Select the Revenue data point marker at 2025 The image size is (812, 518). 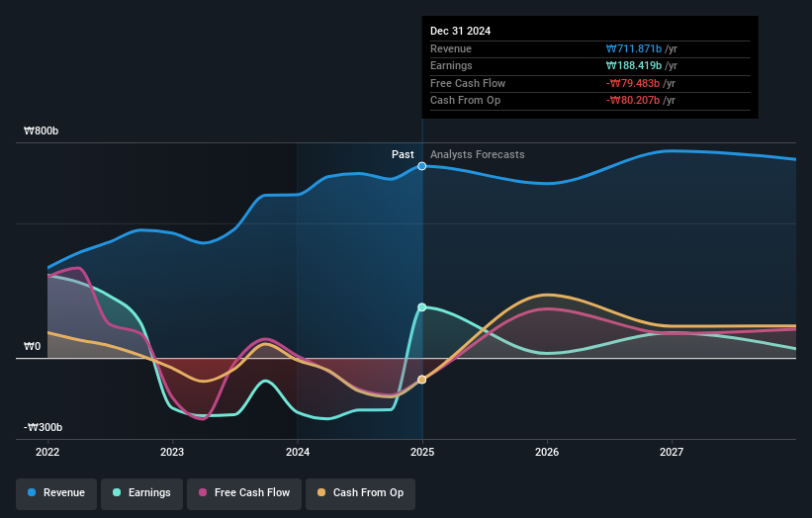point(422,166)
